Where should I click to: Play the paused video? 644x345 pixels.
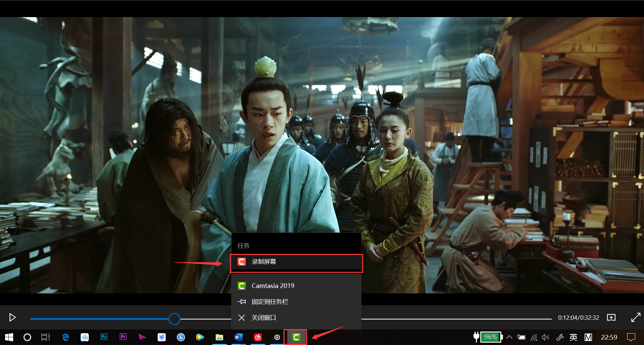tap(12, 317)
